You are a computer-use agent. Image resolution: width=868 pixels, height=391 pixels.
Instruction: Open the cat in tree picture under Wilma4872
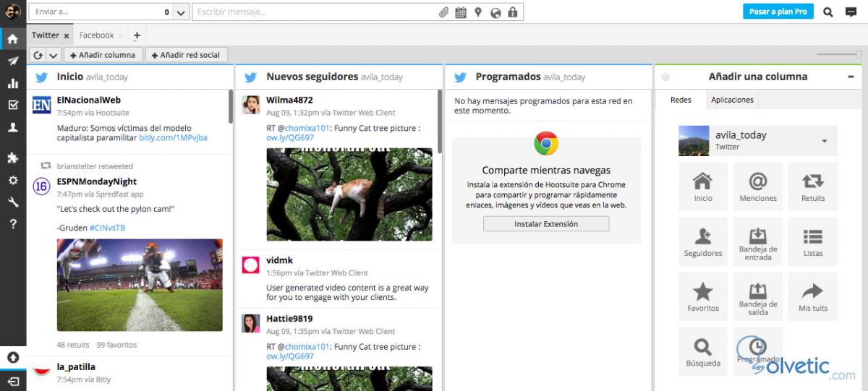pyautogui.click(x=349, y=194)
